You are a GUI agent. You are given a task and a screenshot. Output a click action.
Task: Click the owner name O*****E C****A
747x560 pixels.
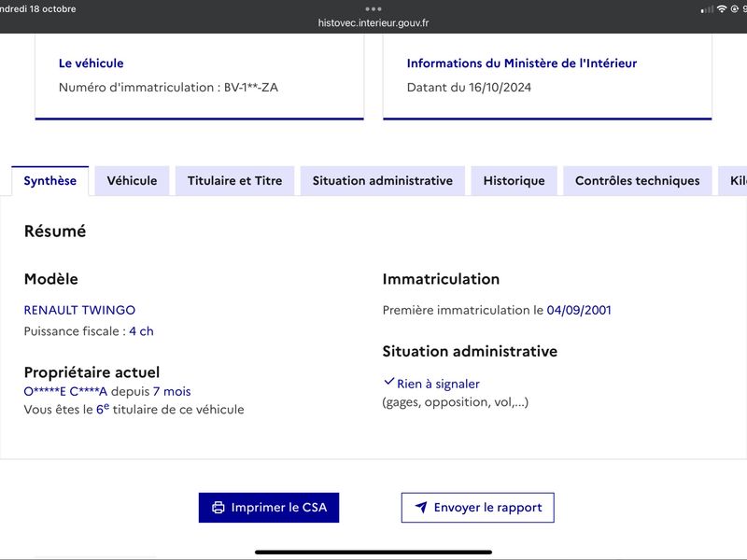(x=65, y=391)
